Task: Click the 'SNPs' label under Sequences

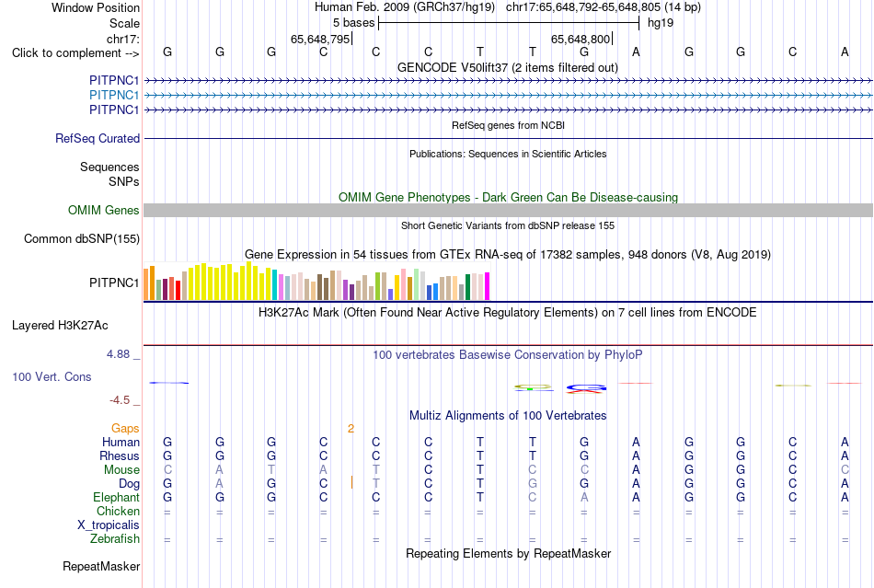Action: coord(124,181)
